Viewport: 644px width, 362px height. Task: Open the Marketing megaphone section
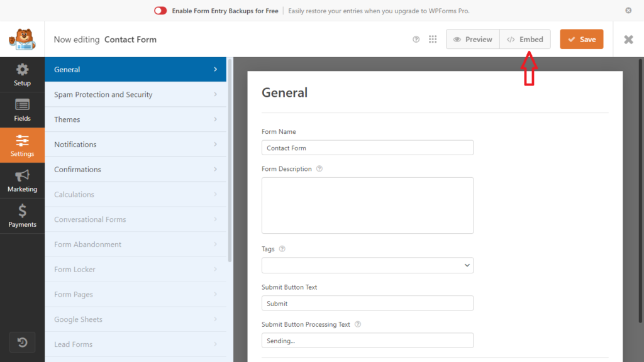22,181
